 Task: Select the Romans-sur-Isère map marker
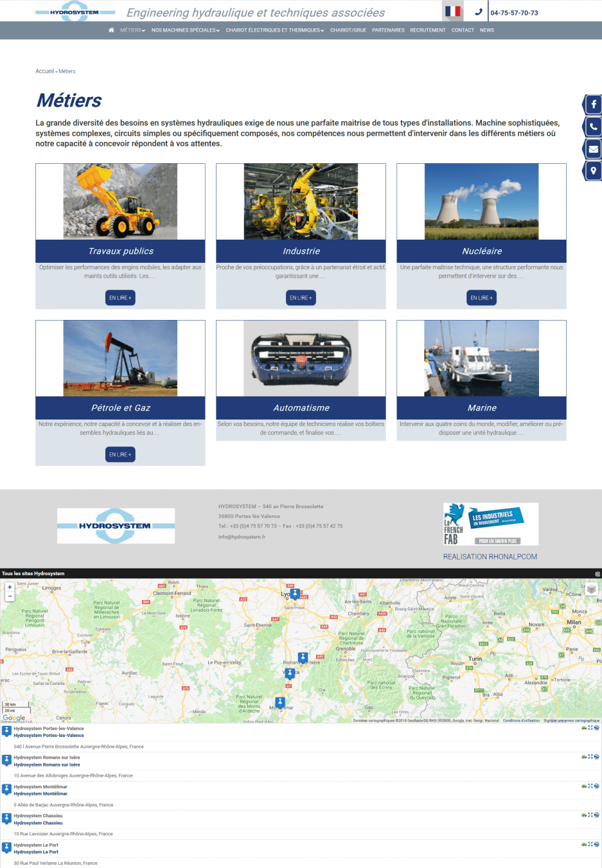(303, 659)
